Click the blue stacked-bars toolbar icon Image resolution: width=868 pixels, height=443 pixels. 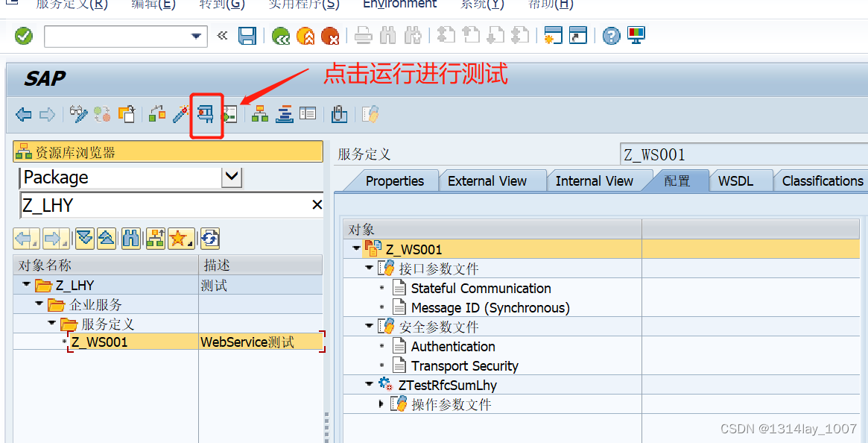point(284,114)
